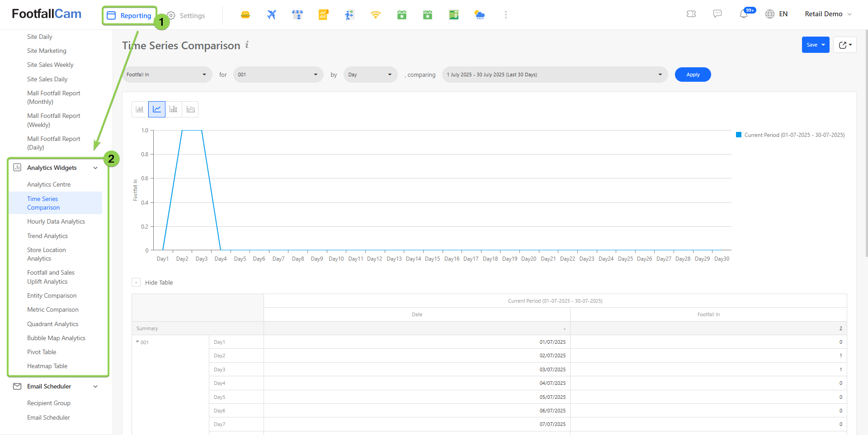Open the Reporting tab

tap(130, 16)
